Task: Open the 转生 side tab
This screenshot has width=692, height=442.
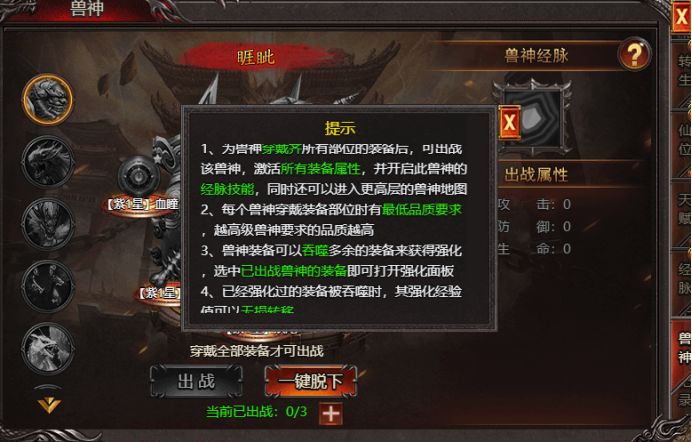Action: coord(682,73)
